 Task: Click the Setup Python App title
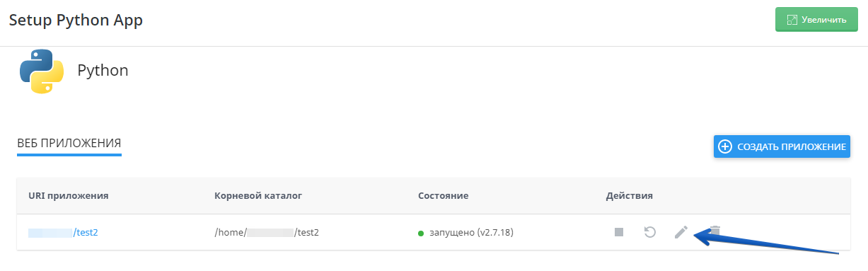pos(76,21)
